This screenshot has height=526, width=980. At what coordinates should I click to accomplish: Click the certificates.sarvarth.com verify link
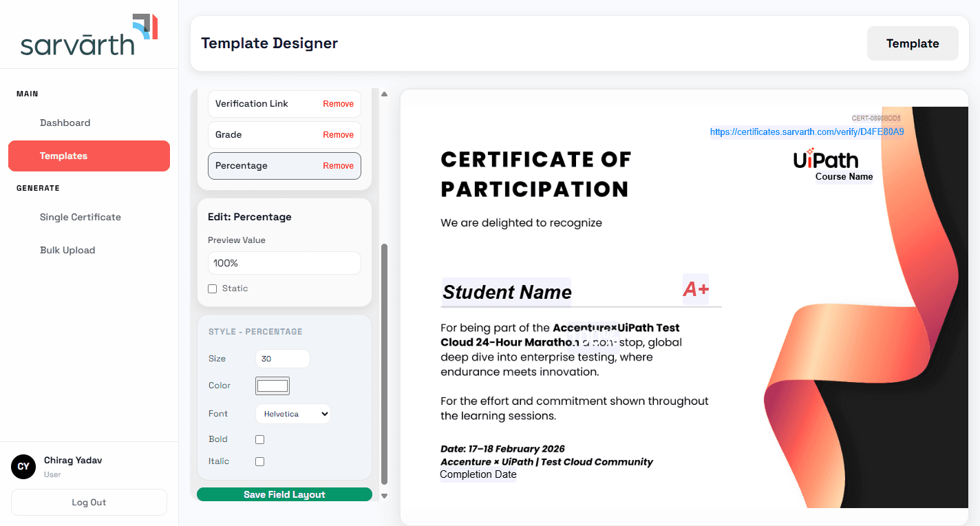click(807, 131)
